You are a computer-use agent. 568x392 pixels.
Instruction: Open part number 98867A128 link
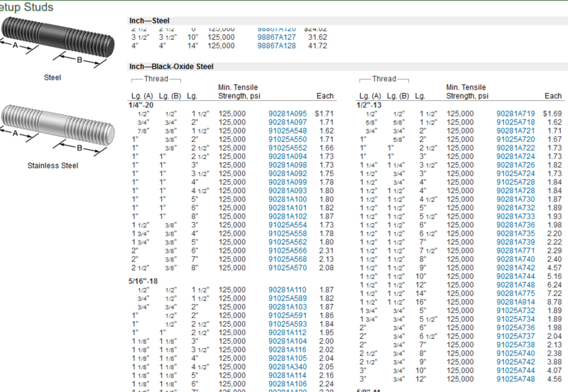(x=275, y=45)
